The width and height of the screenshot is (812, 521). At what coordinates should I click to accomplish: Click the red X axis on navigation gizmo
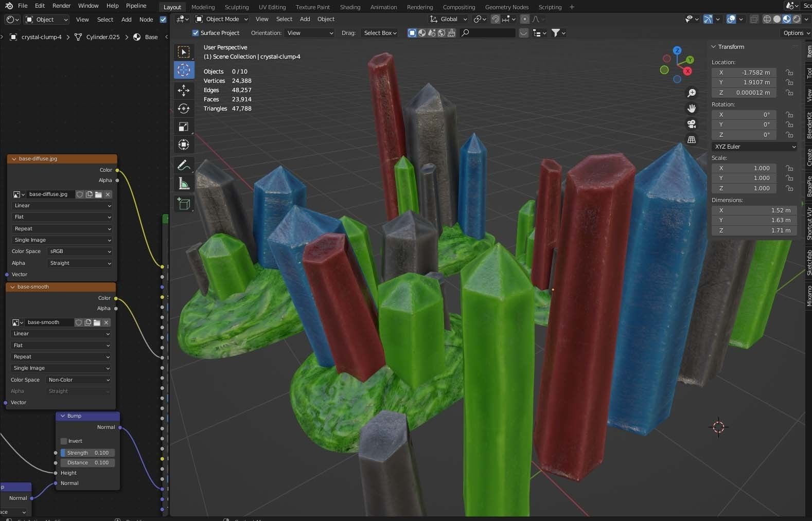(x=687, y=71)
